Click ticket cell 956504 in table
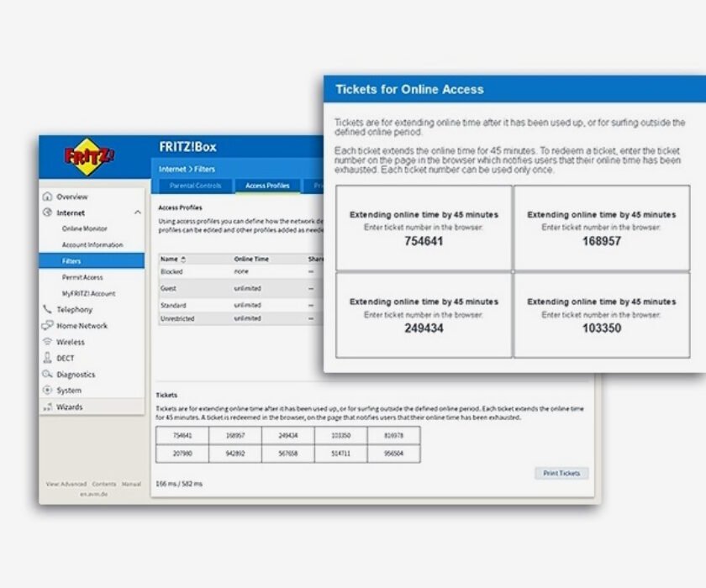The image size is (706, 588). [394, 454]
